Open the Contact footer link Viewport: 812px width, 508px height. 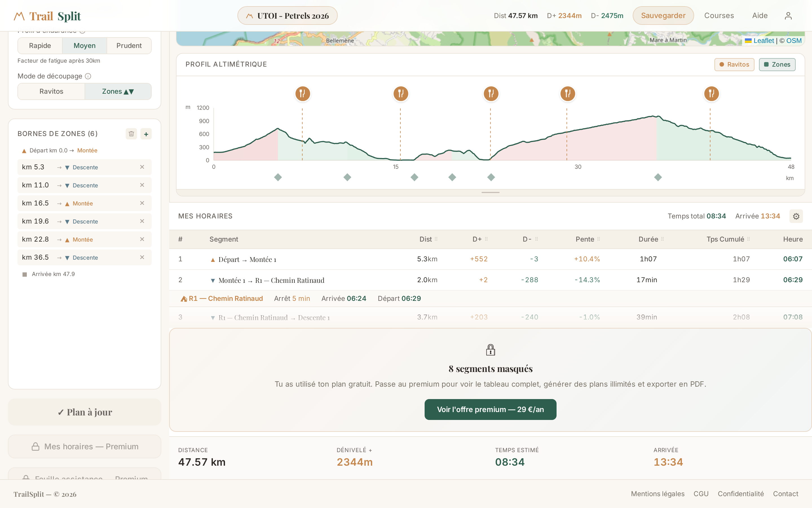(785, 494)
